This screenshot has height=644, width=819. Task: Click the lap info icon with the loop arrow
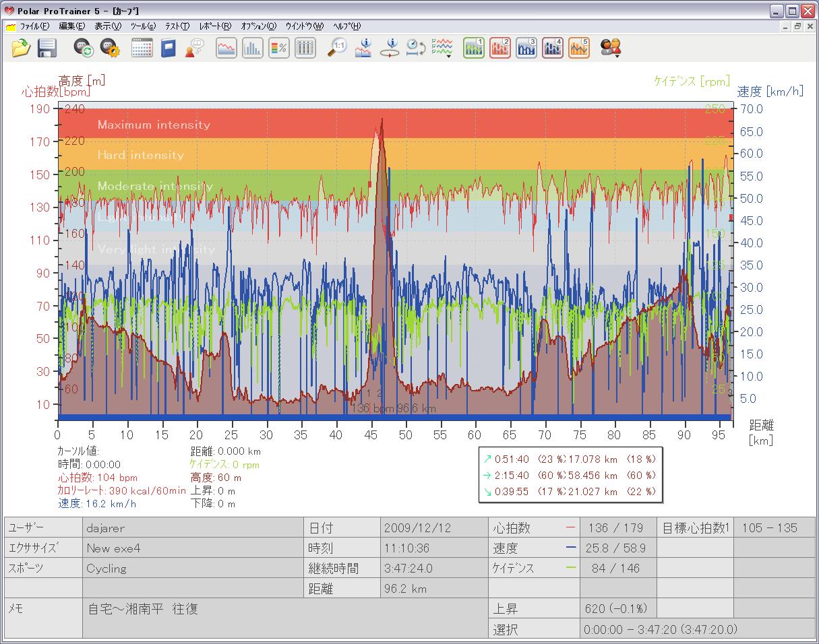coord(390,48)
